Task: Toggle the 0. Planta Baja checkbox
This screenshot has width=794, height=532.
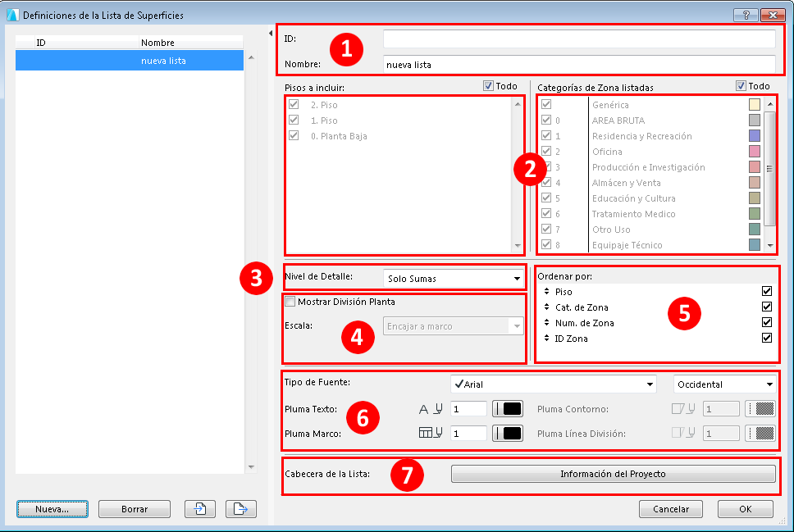Action: pos(294,135)
